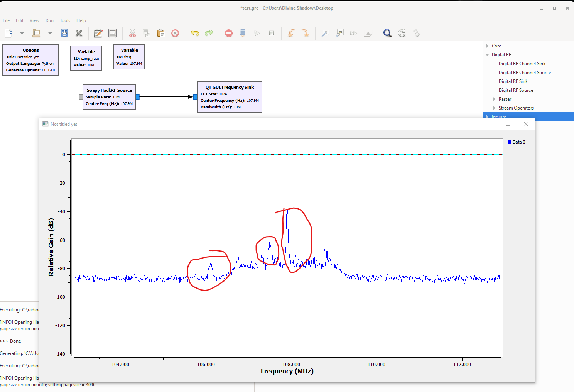Reload the block library
The width and height of the screenshot is (574, 392).
tap(402, 33)
